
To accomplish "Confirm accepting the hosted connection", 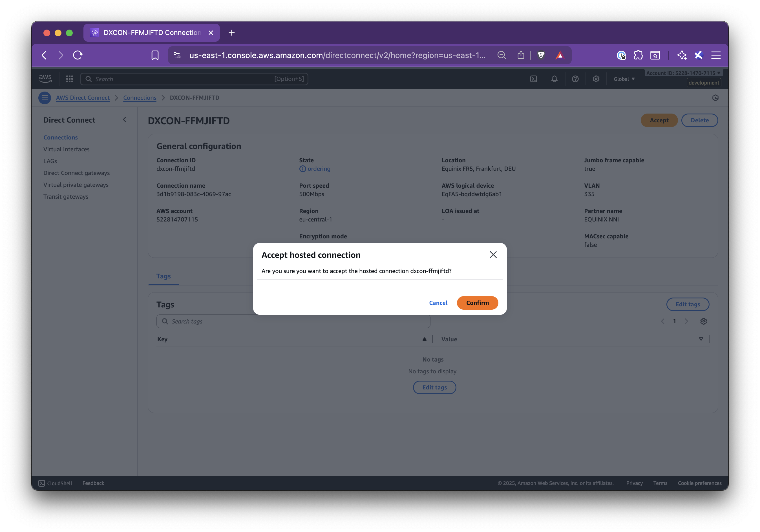I will [x=477, y=303].
